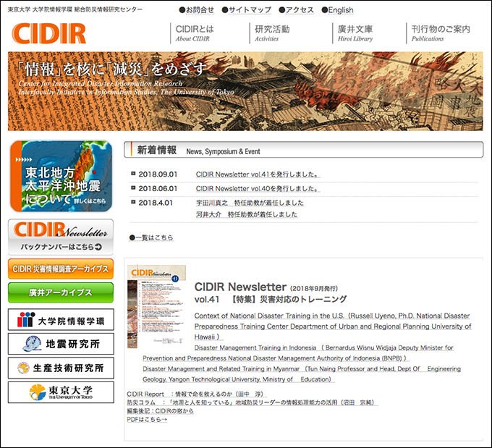Click the Newsletter vol.41 cover thumbnail
492x448 pixels.
point(156,307)
